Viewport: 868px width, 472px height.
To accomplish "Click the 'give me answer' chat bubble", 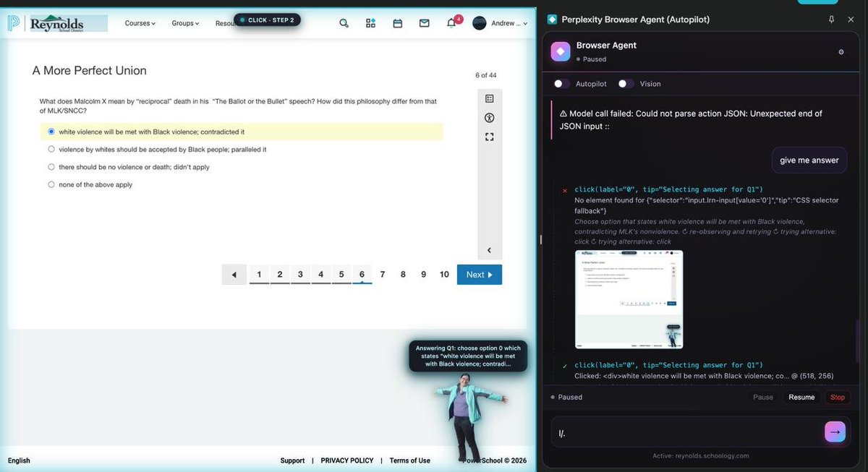I will tap(809, 160).
